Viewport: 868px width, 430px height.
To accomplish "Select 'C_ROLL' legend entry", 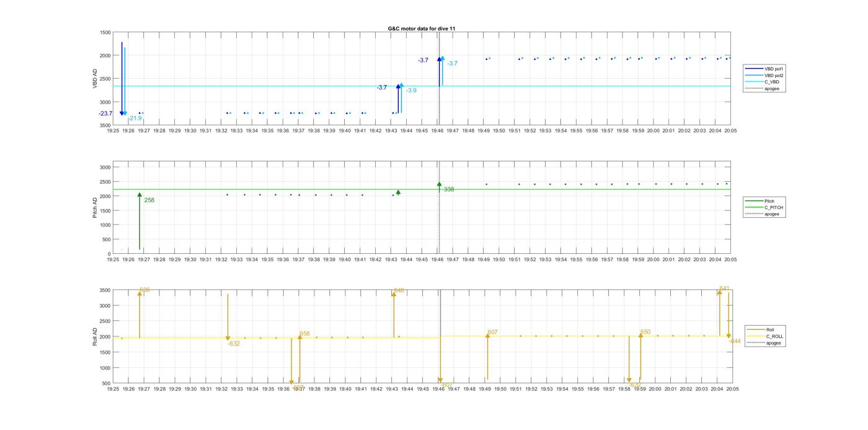I will pos(765,336).
